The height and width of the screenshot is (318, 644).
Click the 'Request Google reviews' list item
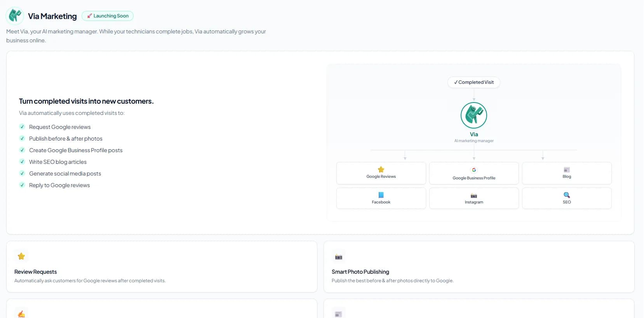pos(60,127)
